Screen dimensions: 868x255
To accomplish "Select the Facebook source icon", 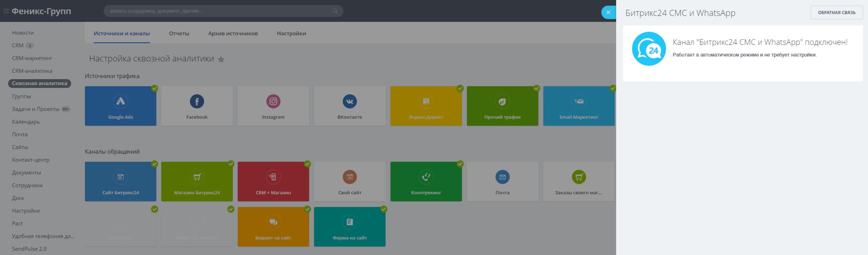I will click(197, 101).
